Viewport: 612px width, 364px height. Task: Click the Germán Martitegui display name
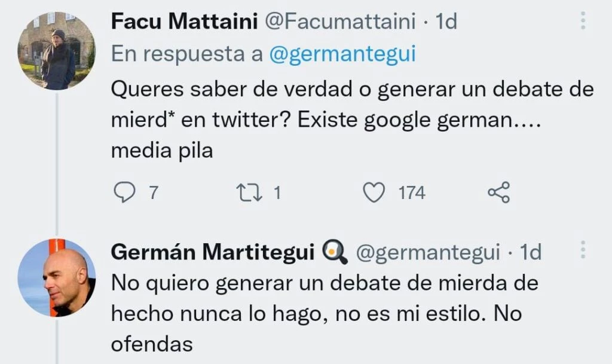pyautogui.click(x=213, y=253)
